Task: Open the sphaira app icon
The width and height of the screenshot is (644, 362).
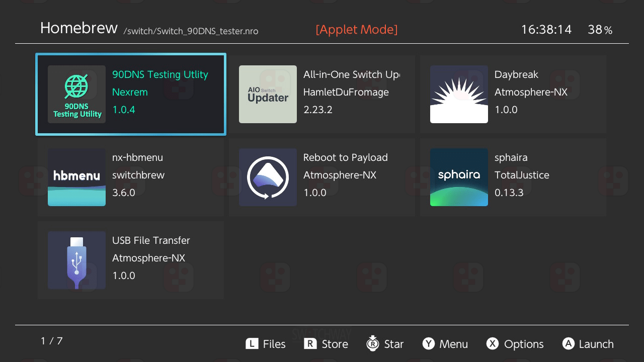Action: [x=459, y=177]
